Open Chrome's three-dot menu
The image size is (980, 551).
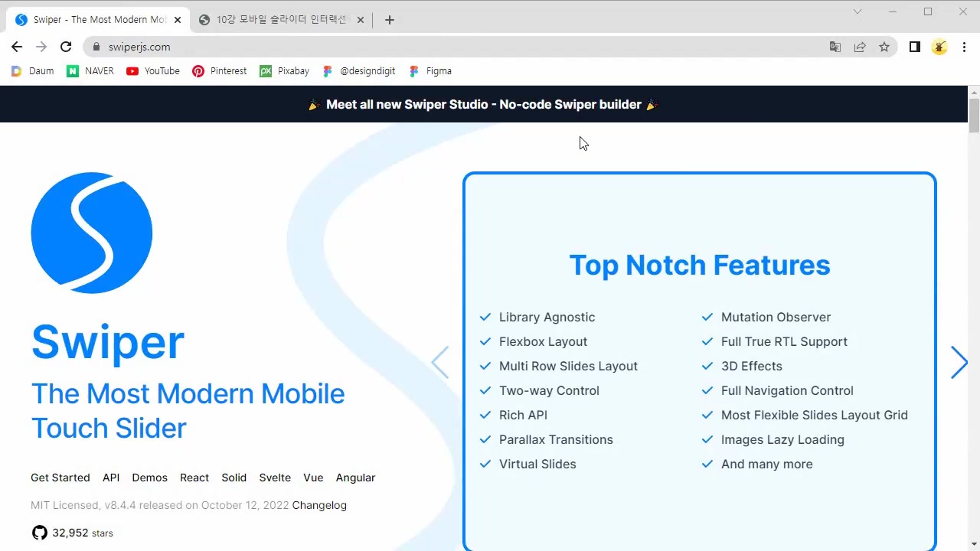pyautogui.click(x=964, y=47)
